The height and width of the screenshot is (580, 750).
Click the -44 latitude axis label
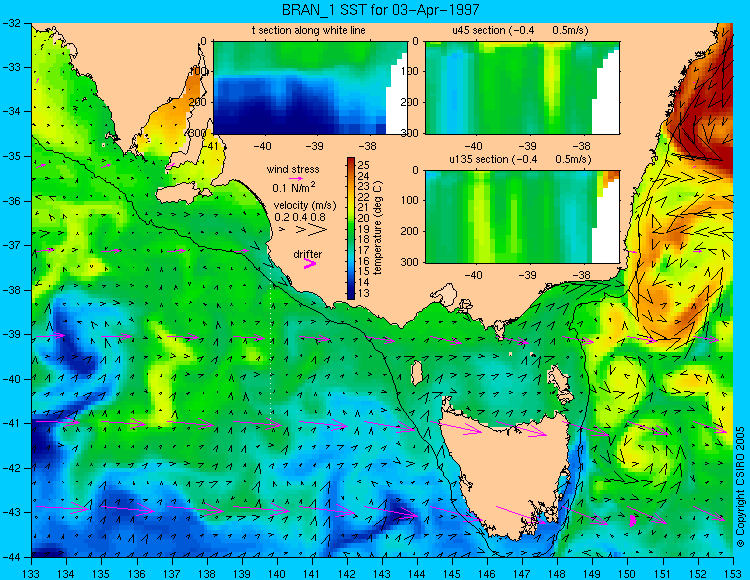pos(11,557)
